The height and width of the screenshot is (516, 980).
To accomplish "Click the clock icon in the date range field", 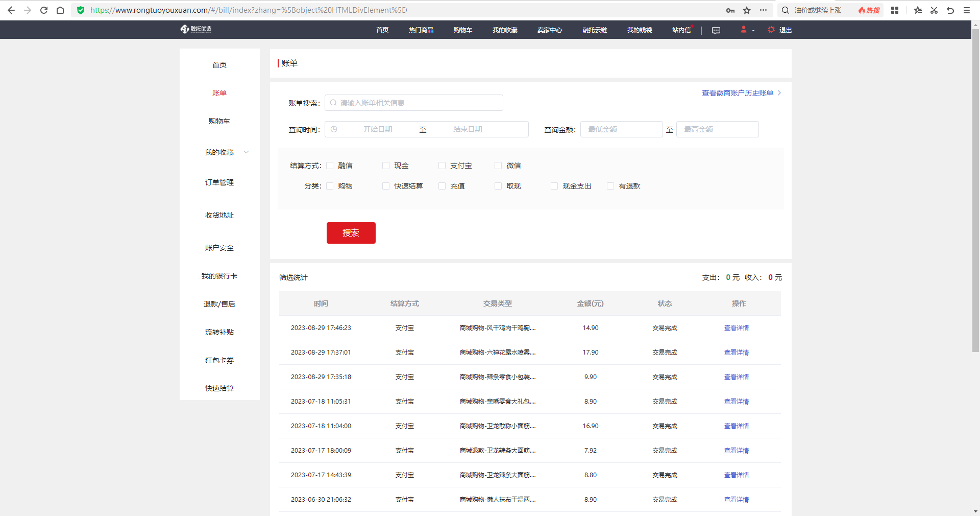I will coord(334,129).
